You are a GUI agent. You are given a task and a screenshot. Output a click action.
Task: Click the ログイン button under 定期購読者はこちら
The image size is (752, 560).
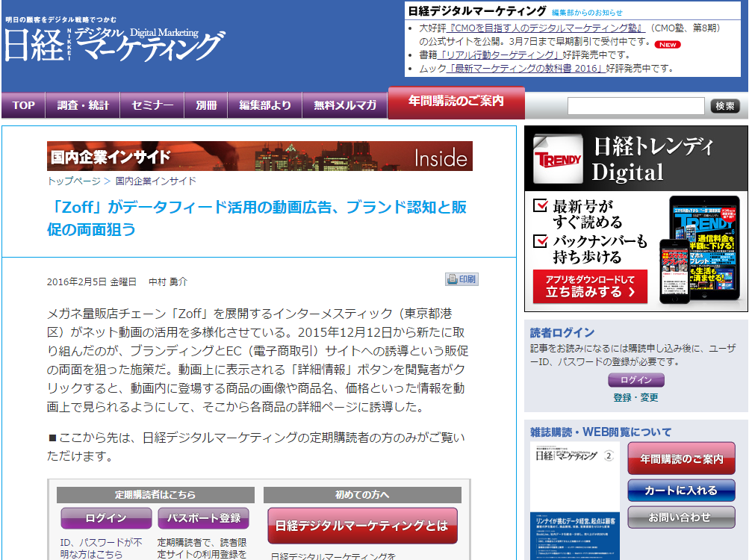106,517
